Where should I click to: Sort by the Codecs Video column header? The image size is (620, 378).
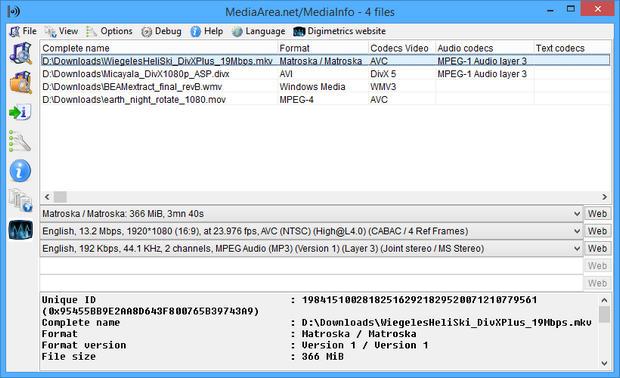tap(402, 48)
